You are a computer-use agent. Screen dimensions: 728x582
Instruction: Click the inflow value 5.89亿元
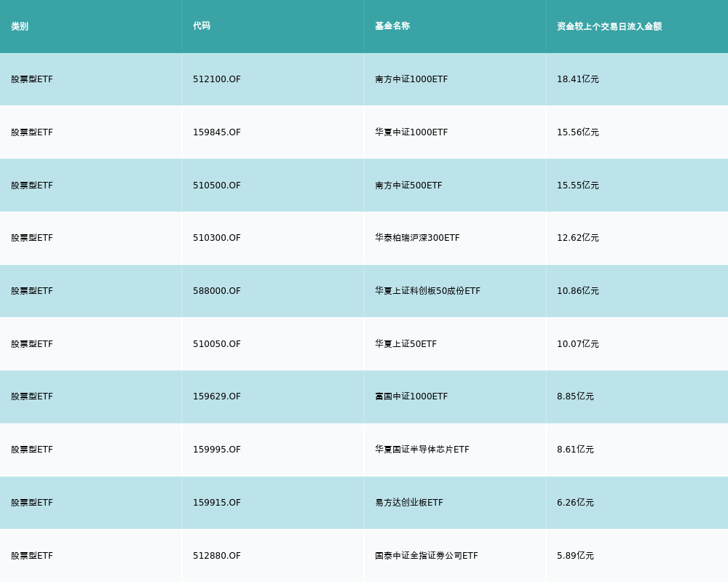point(575,556)
